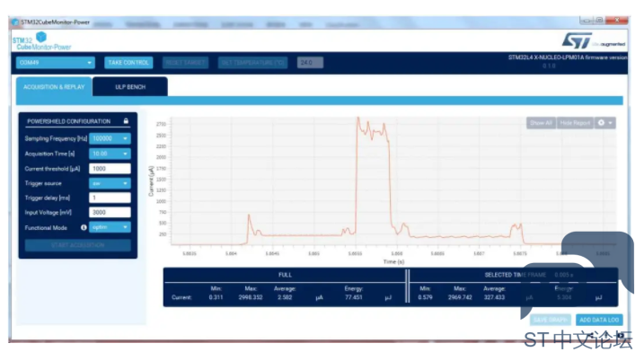Open the COM49 port dropdown
This screenshot has width=644, height=361.
click(56, 63)
